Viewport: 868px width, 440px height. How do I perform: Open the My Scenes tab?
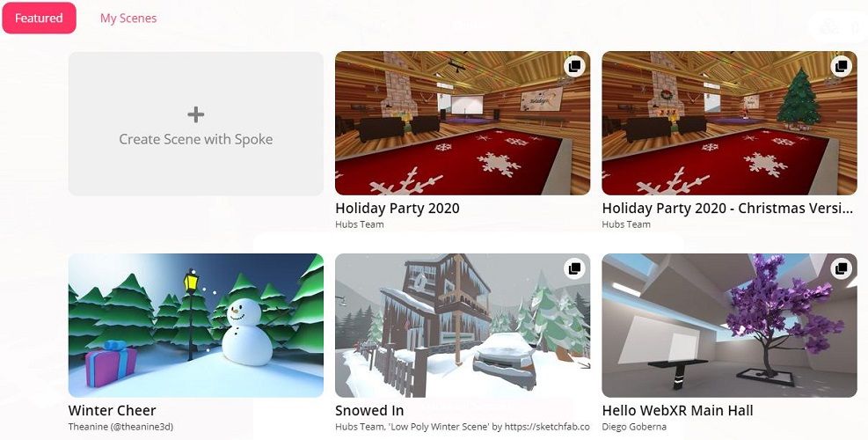click(x=128, y=18)
